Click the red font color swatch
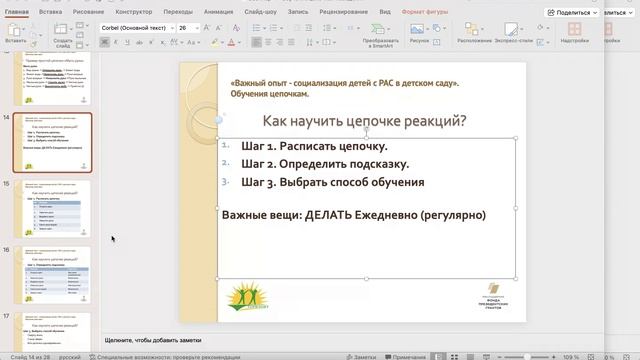Image resolution: width=640 pixels, height=360 pixels. coord(231,42)
